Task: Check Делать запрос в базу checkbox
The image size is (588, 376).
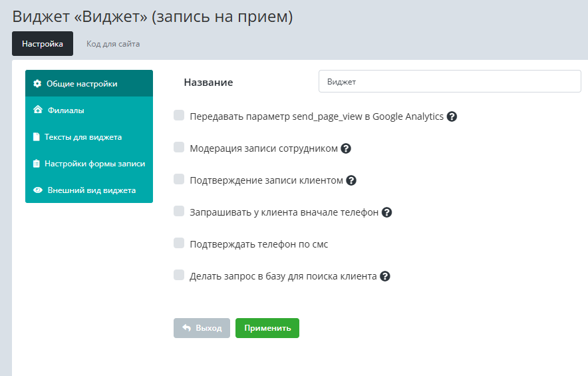Action: (x=179, y=275)
